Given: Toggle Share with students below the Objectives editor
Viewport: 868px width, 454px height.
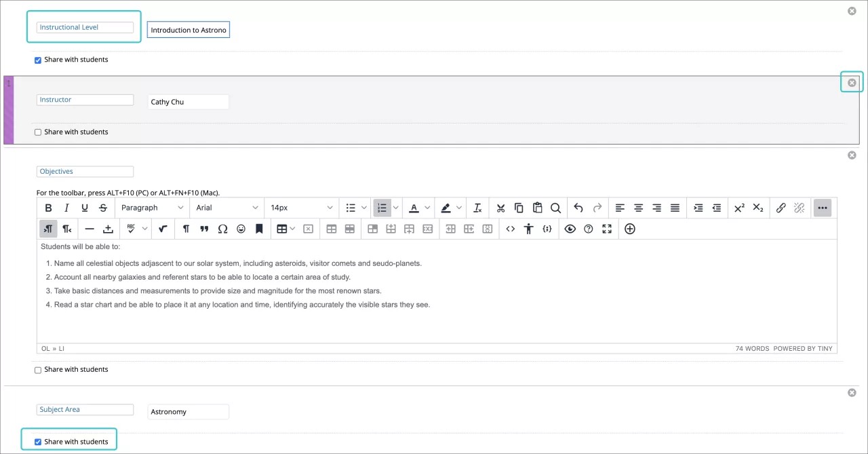Looking at the screenshot, I should (38, 369).
